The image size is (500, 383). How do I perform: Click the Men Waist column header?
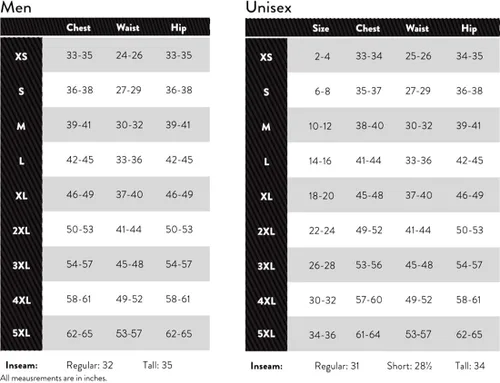coord(128,27)
